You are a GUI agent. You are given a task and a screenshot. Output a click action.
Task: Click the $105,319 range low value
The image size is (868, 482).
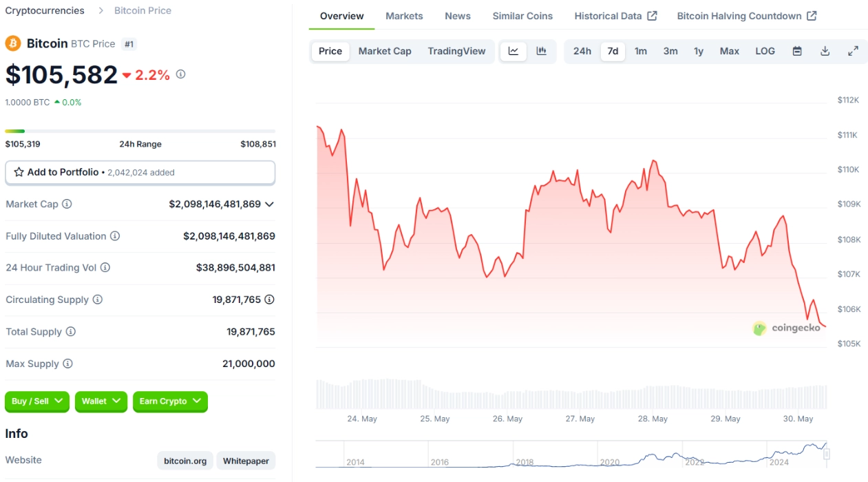(23, 144)
